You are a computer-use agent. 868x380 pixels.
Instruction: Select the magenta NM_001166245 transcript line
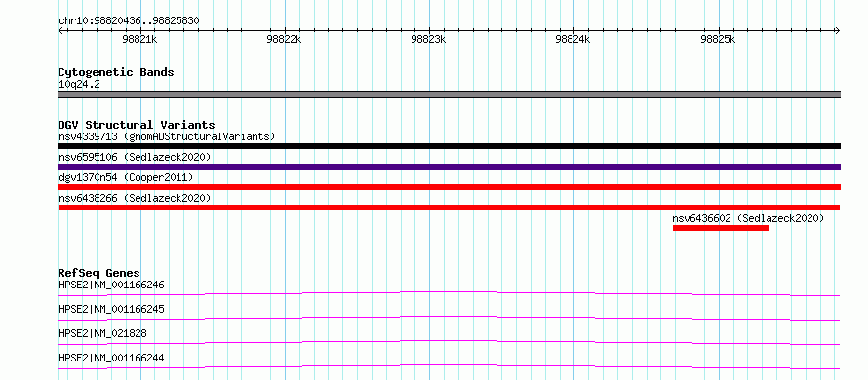[x=449, y=318]
